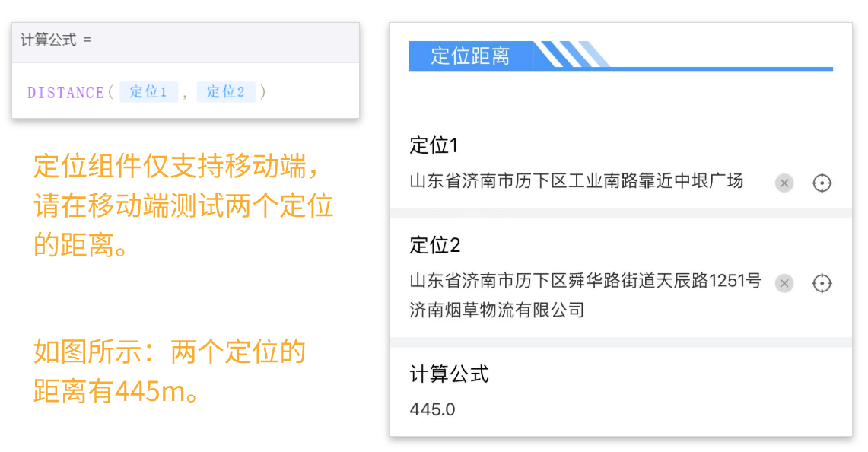The width and height of the screenshot is (868, 452).
Task: Select the 定位1 tag in the formula
Action: click(148, 92)
